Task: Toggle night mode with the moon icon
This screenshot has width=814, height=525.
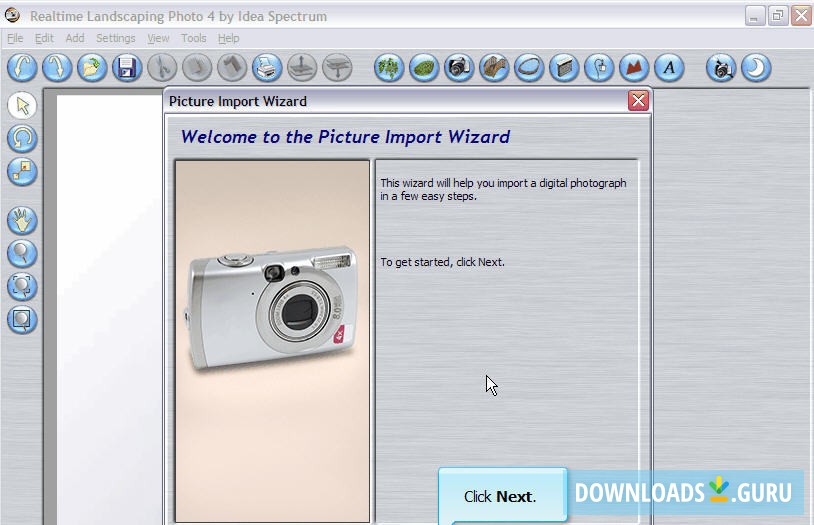Action: (x=756, y=68)
